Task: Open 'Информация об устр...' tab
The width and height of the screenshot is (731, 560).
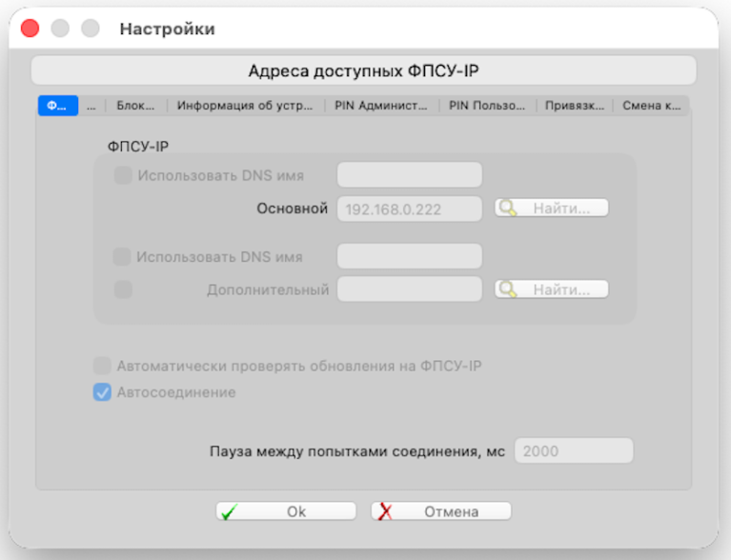Action: click(245, 106)
